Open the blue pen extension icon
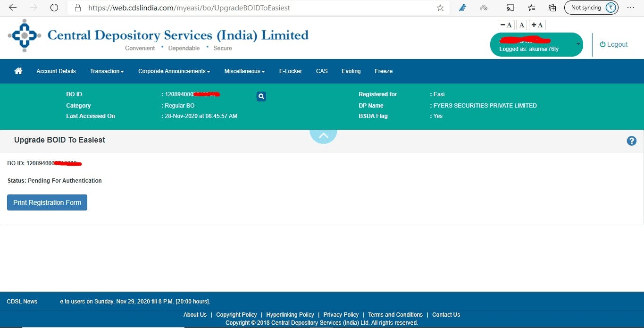The width and height of the screenshot is (644, 328). (463, 8)
